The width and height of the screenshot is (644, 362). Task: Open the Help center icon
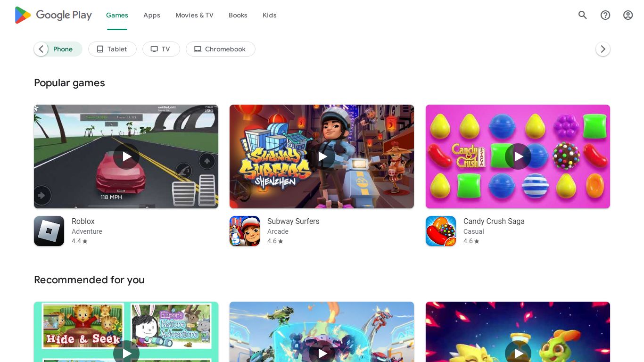pyautogui.click(x=605, y=15)
